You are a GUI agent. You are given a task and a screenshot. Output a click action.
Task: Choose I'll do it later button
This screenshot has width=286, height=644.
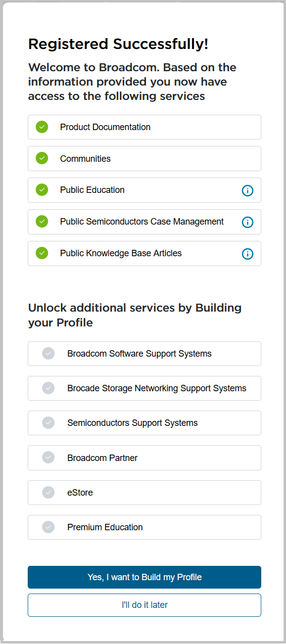pos(144,605)
